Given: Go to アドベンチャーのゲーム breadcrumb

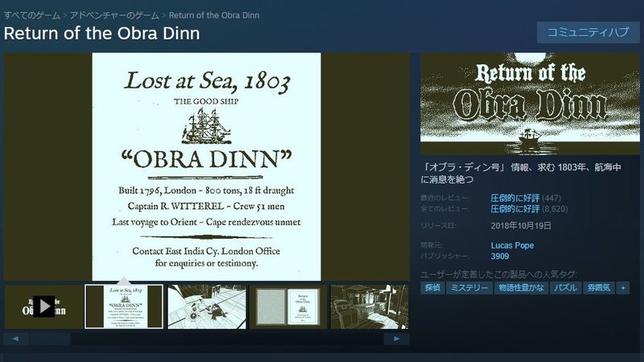Looking at the screenshot, I should [x=114, y=15].
